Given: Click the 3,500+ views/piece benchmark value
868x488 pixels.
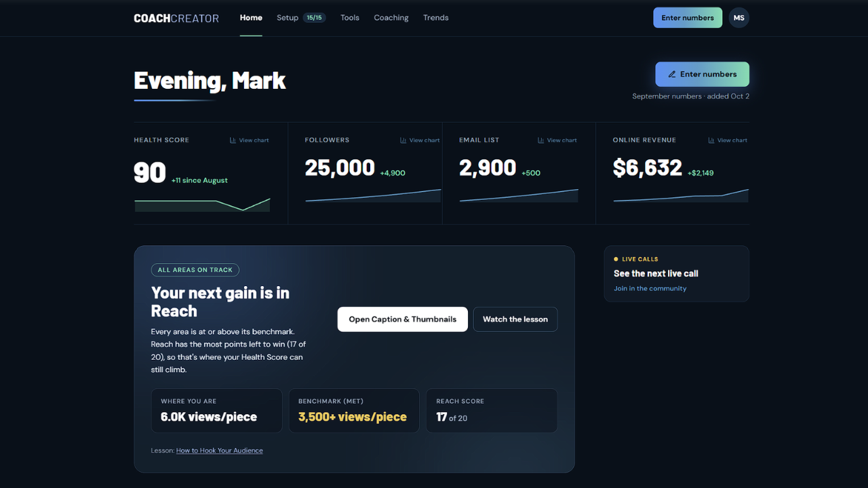Looking at the screenshot, I should (353, 417).
